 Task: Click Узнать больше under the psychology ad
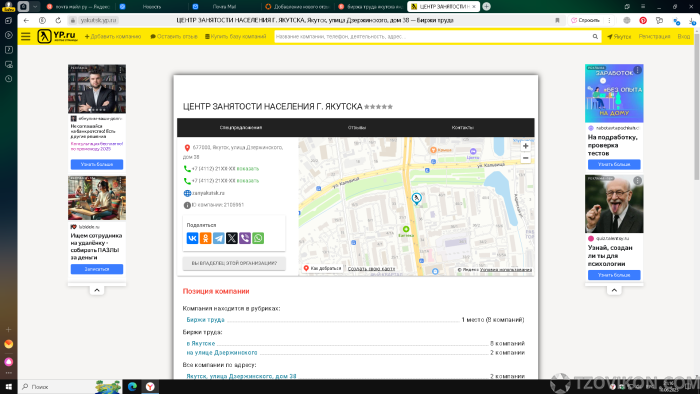click(x=614, y=275)
